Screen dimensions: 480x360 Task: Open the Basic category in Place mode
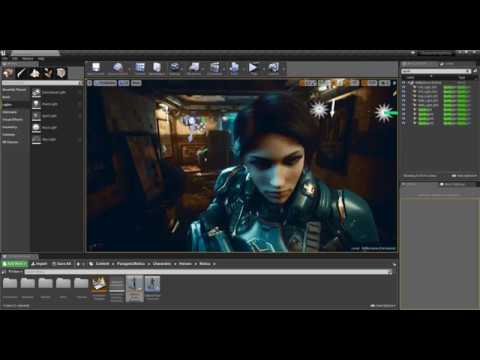(15, 97)
